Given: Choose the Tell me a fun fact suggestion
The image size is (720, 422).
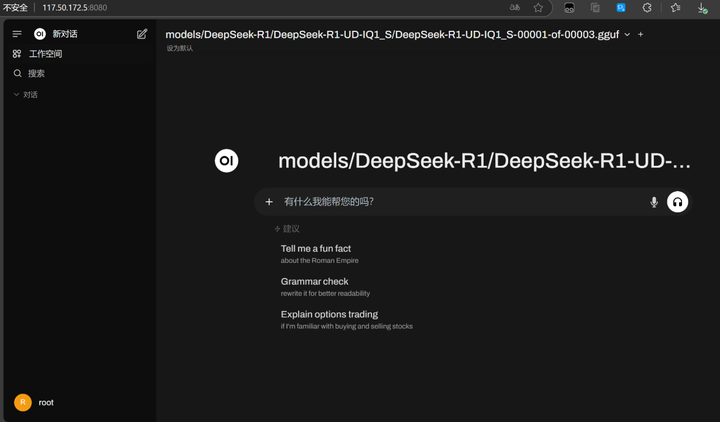Looking at the screenshot, I should pyautogui.click(x=320, y=254).
